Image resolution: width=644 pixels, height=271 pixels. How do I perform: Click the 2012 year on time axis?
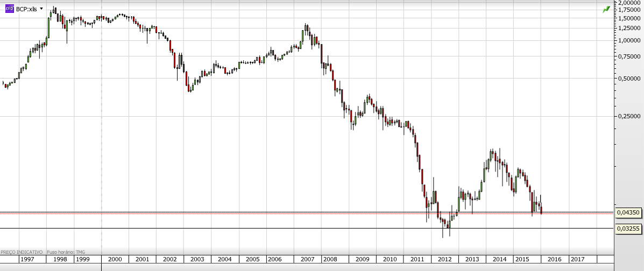(445, 260)
